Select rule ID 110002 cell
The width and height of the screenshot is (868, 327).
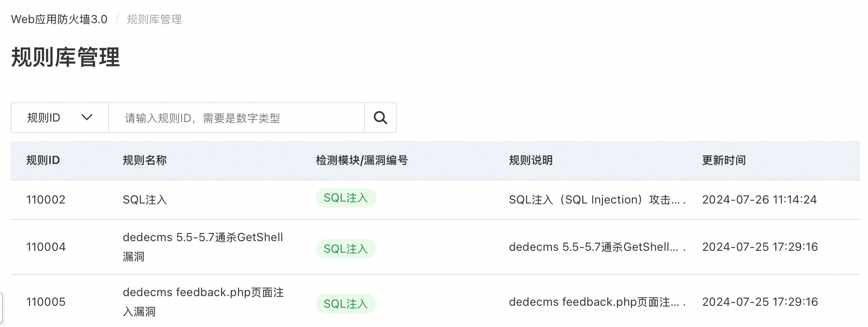(x=46, y=200)
